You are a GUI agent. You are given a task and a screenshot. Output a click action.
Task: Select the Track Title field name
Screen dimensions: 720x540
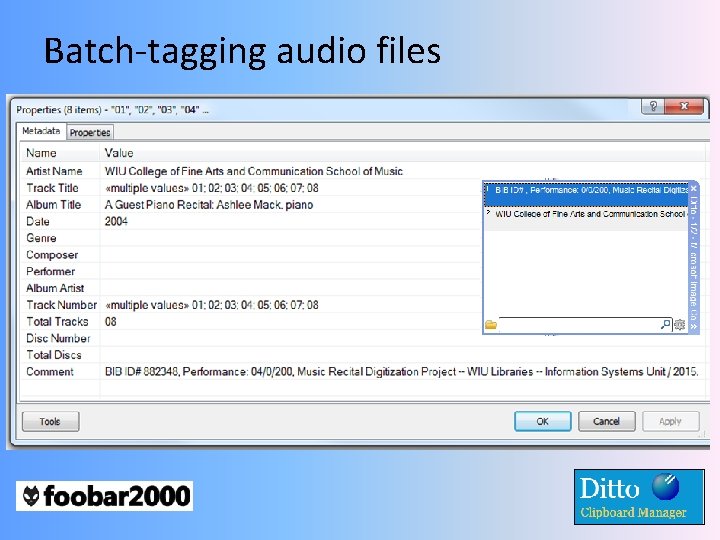(x=52, y=188)
